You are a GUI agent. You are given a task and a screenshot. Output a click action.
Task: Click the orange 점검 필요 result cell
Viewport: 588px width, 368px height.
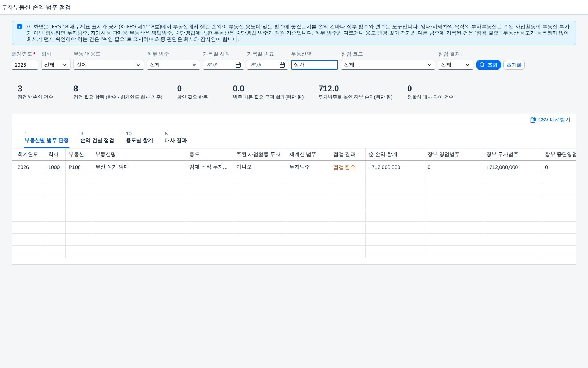348,167
